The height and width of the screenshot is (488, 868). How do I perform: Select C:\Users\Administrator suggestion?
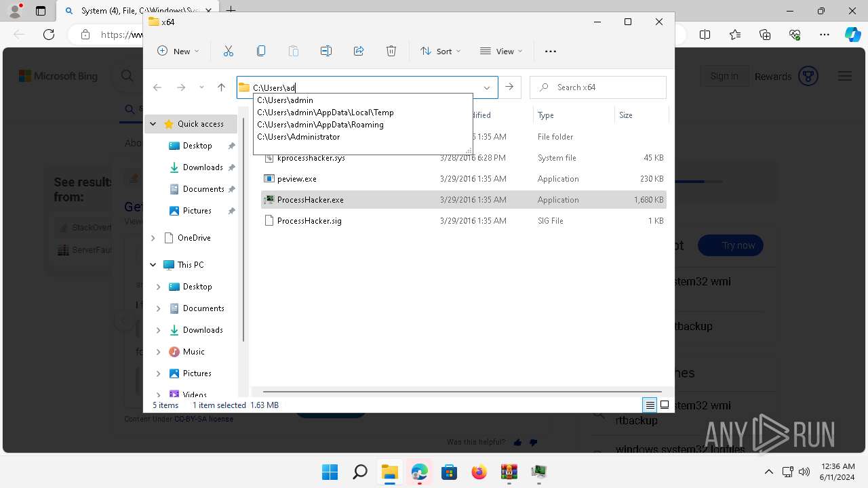(363, 137)
